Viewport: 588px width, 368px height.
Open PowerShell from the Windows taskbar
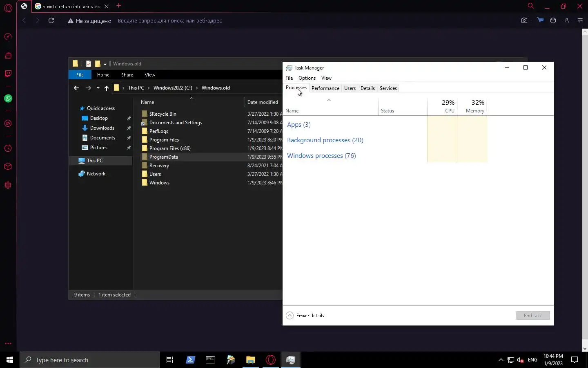tap(190, 360)
